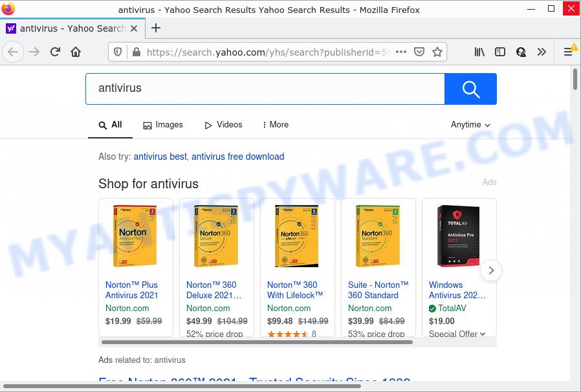Click the Ads label beside Shop heading
581x392 pixels.
(x=489, y=182)
